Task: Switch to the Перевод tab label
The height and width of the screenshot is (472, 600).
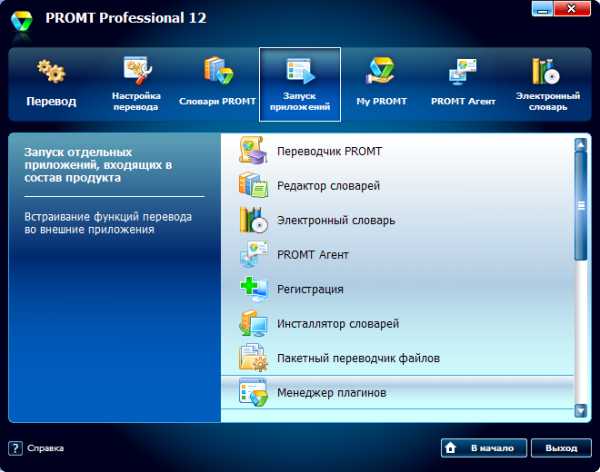Action: click(x=51, y=101)
